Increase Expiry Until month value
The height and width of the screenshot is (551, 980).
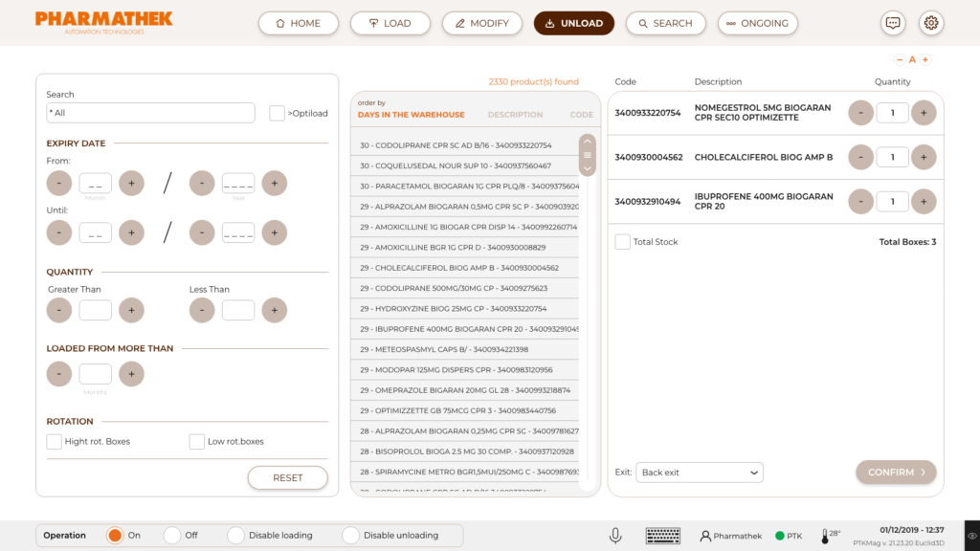[131, 232]
